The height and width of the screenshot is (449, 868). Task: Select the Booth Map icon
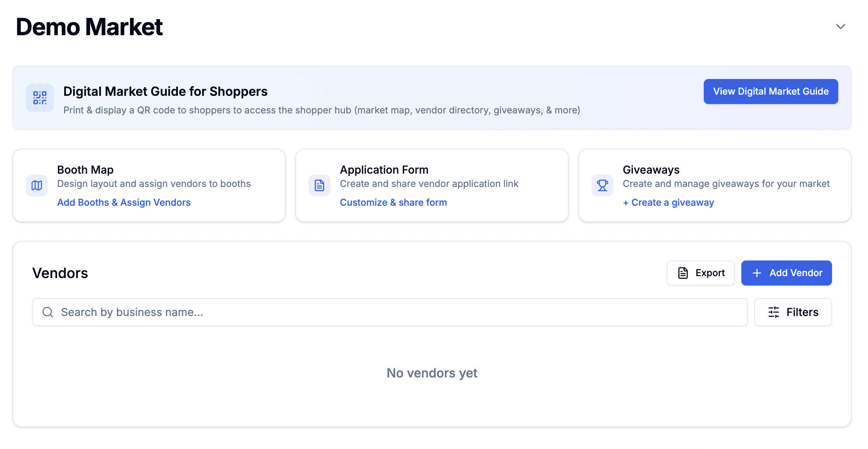(x=36, y=185)
